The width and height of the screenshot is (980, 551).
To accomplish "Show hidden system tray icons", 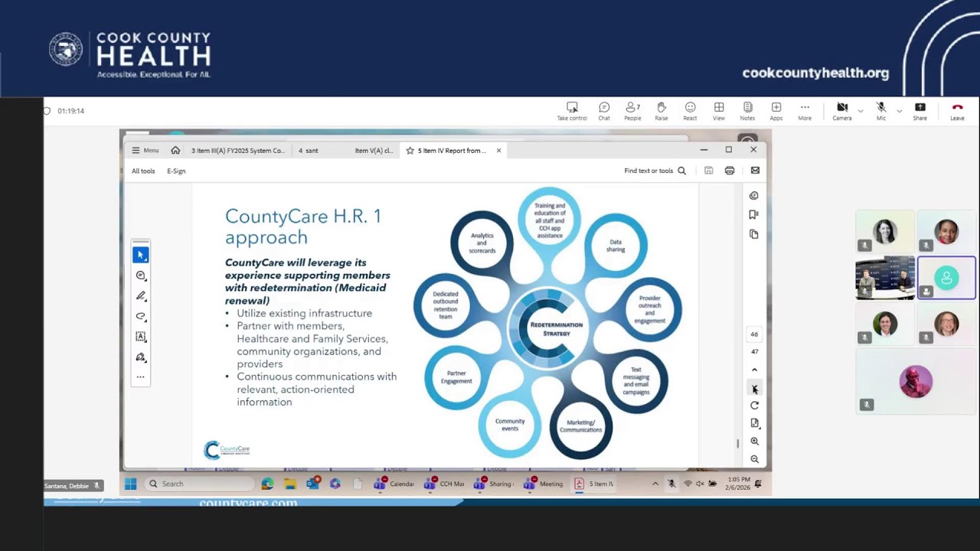I will tap(655, 484).
